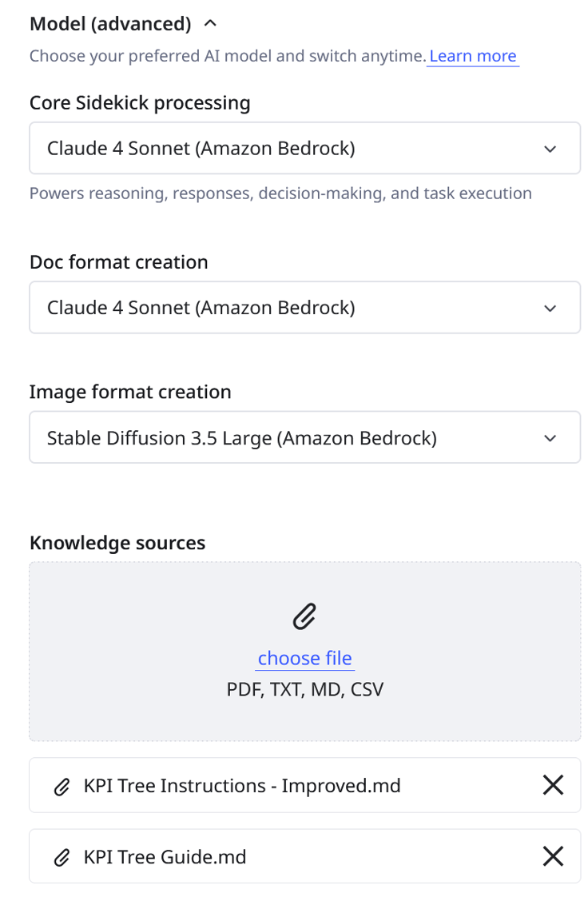Click the PDF, TXT, MD, CSV formats text
The width and height of the screenshot is (588, 897).
pyautogui.click(x=304, y=688)
